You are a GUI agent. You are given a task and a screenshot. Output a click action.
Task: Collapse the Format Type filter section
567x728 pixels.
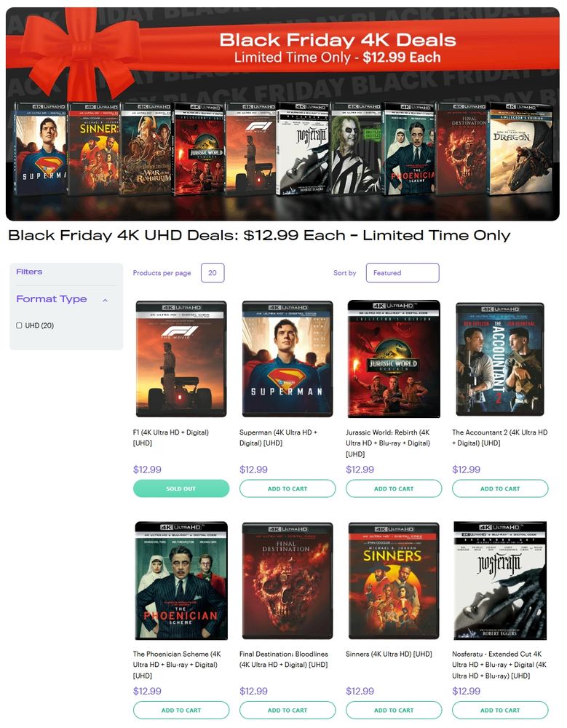coord(106,300)
